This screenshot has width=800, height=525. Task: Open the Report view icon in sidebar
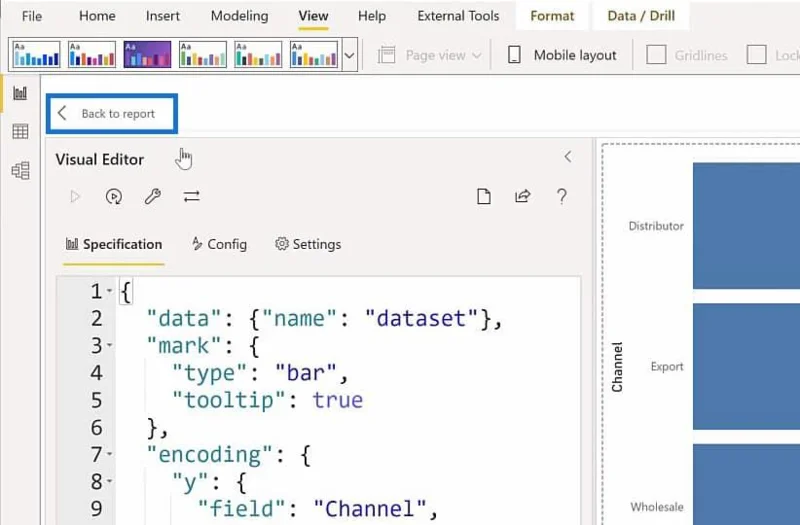(x=20, y=93)
